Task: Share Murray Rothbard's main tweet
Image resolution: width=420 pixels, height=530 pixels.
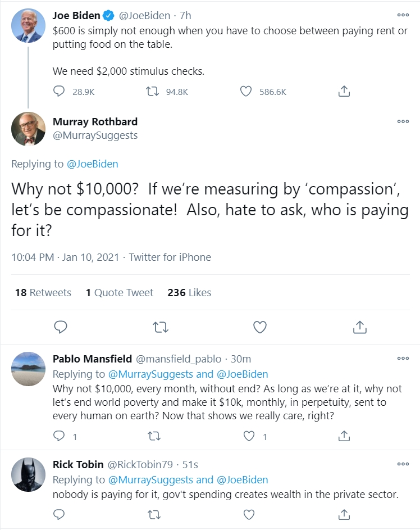Action: pos(359,327)
